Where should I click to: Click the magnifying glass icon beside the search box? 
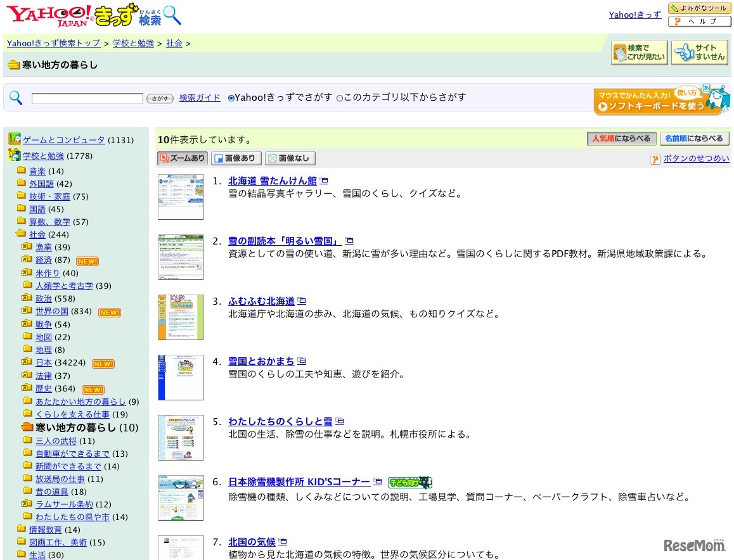15,97
